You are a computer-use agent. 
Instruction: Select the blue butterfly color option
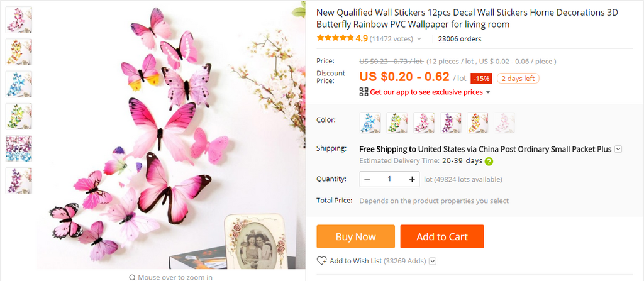click(x=370, y=123)
